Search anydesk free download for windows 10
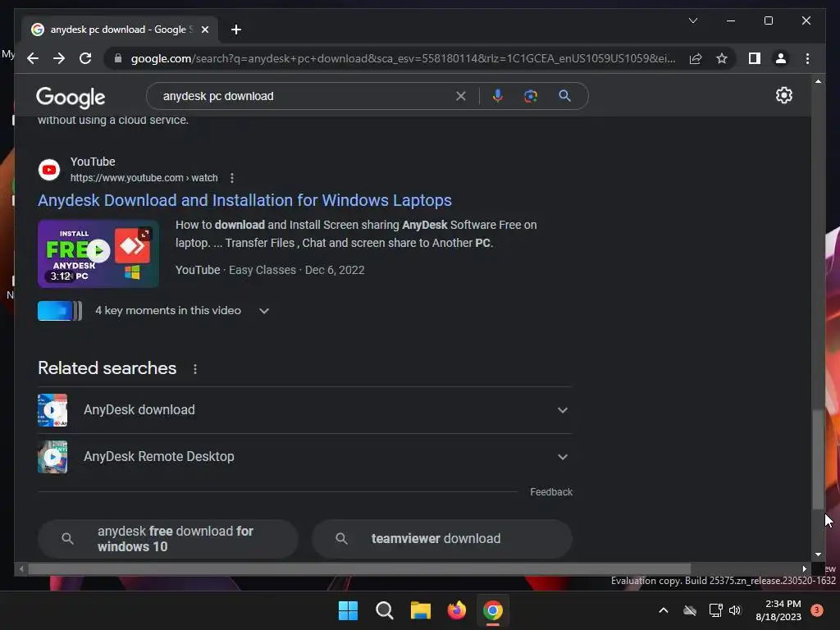 tap(167, 539)
